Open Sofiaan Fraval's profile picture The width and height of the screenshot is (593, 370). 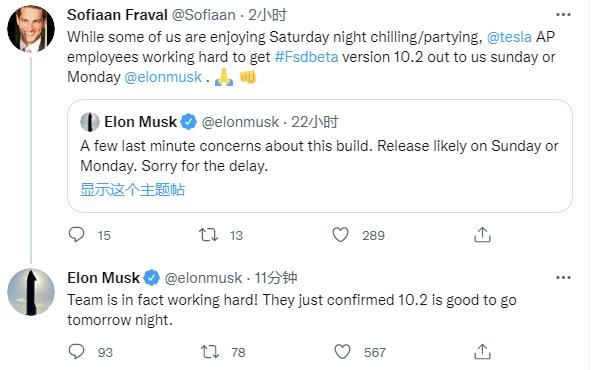tap(31, 28)
